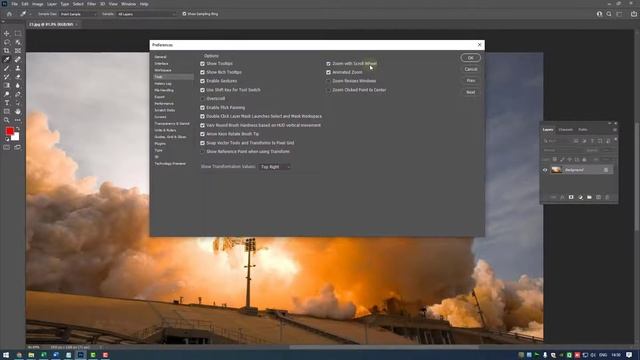Image resolution: width=640 pixels, height=360 pixels.
Task: Open the Windows Start button
Action: pos(6,355)
